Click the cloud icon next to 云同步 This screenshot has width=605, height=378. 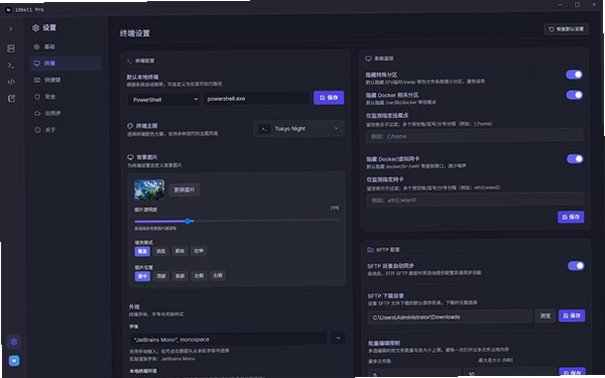(37, 113)
